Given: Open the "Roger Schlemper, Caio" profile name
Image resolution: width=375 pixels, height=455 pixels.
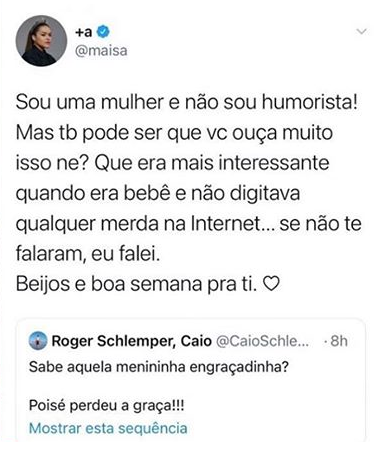Looking at the screenshot, I should click(x=132, y=341).
